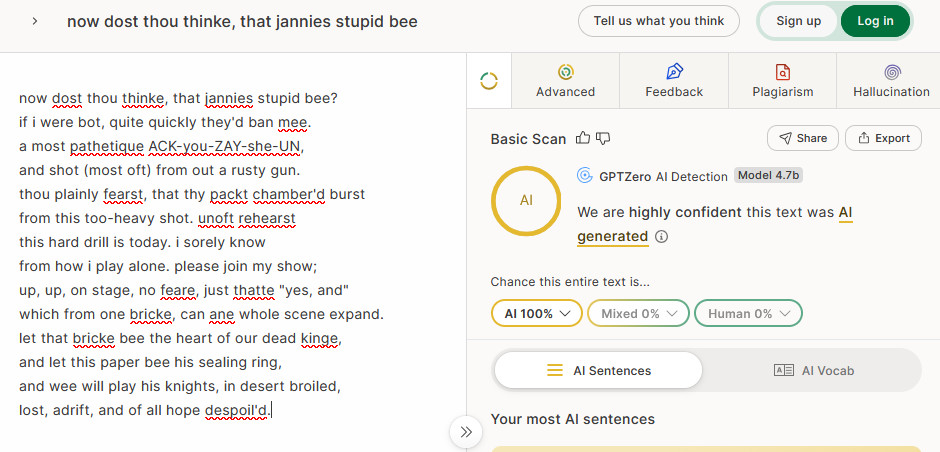
Task: Click the Plagiarism document icon
Action: click(782, 73)
